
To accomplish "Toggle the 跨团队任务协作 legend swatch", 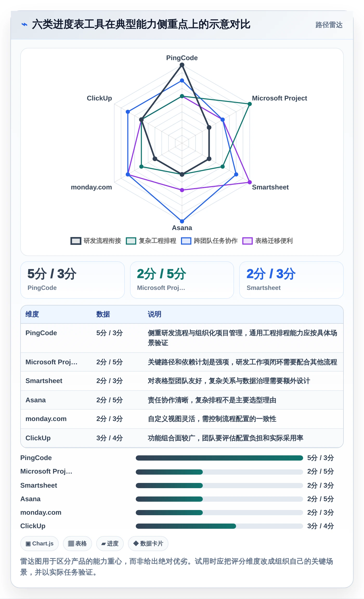I will click(x=186, y=241).
